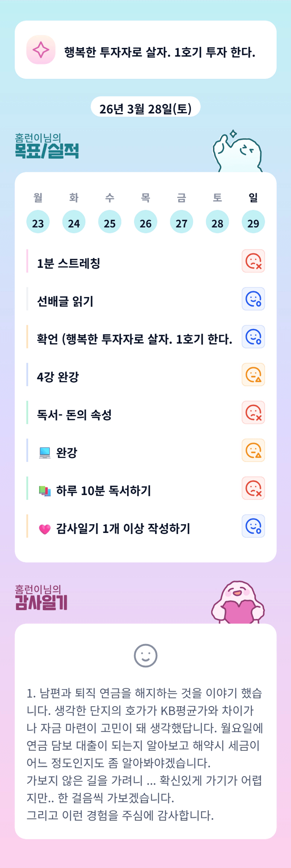Click the blue success face for 선배글 읽기

253,299
